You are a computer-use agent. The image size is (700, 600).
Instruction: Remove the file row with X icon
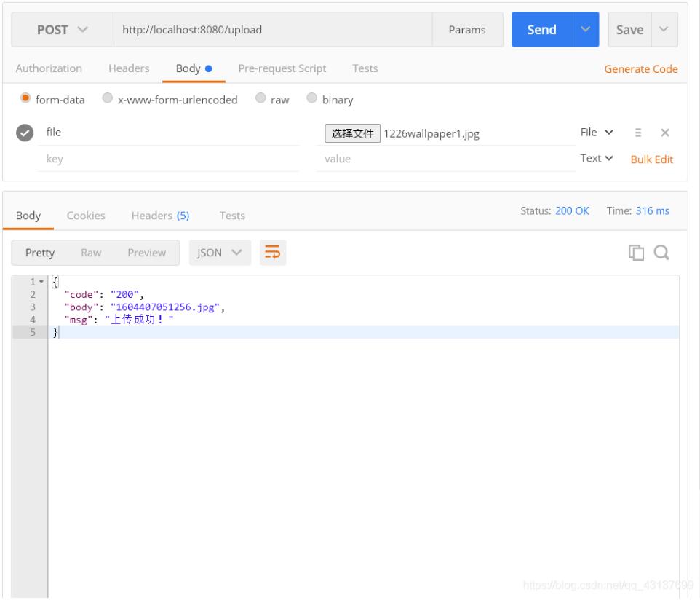(x=664, y=133)
